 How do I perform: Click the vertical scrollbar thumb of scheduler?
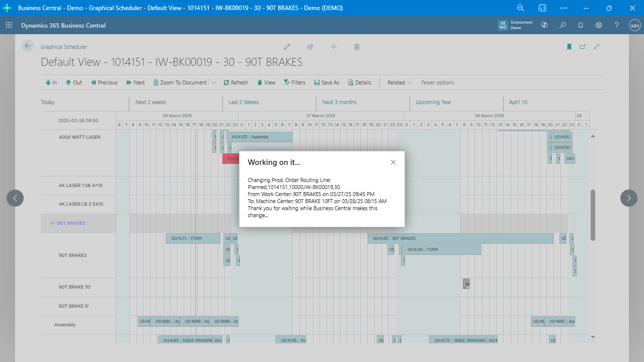click(593, 215)
